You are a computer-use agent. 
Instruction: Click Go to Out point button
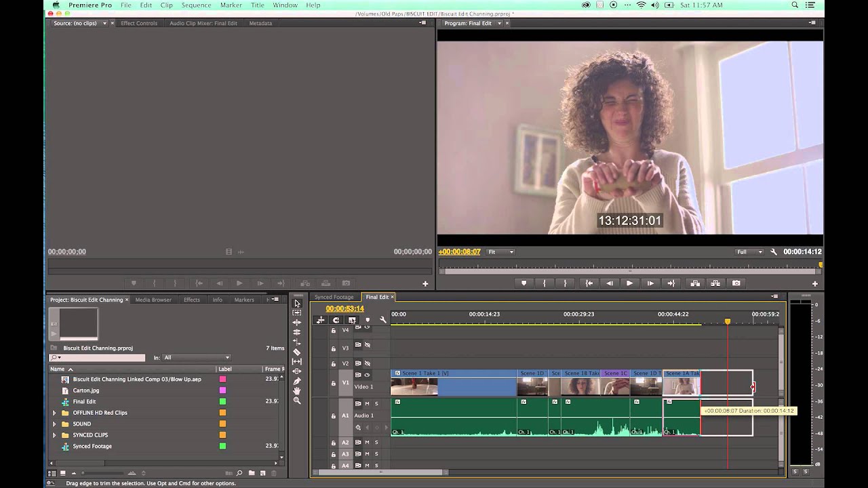pos(671,283)
